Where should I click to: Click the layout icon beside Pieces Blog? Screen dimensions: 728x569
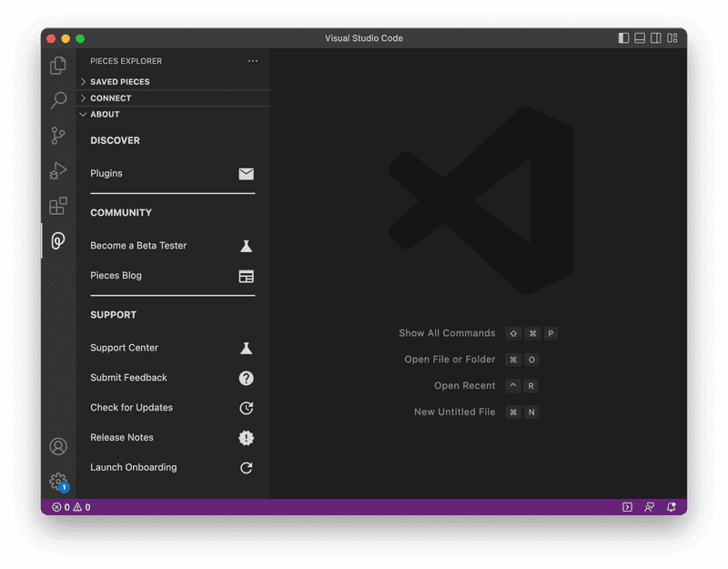(x=246, y=276)
